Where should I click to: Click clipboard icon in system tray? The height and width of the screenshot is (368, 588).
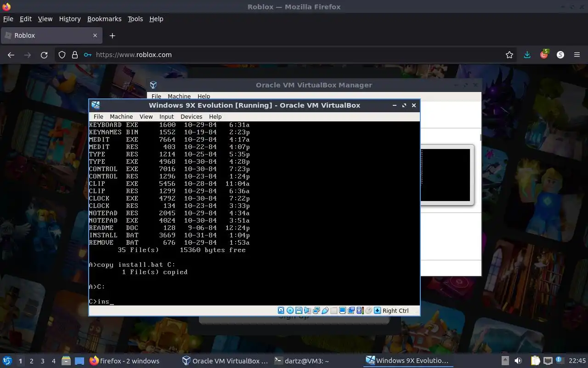pyautogui.click(x=535, y=361)
